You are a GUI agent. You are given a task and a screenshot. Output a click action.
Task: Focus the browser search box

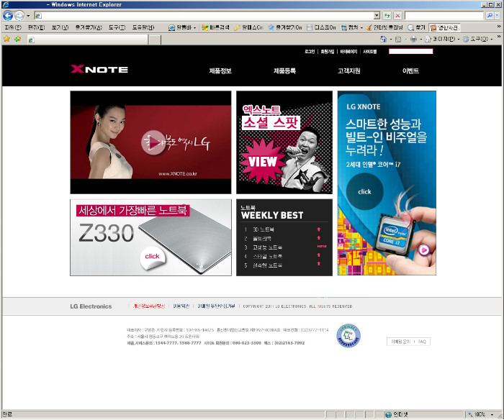(444, 15)
